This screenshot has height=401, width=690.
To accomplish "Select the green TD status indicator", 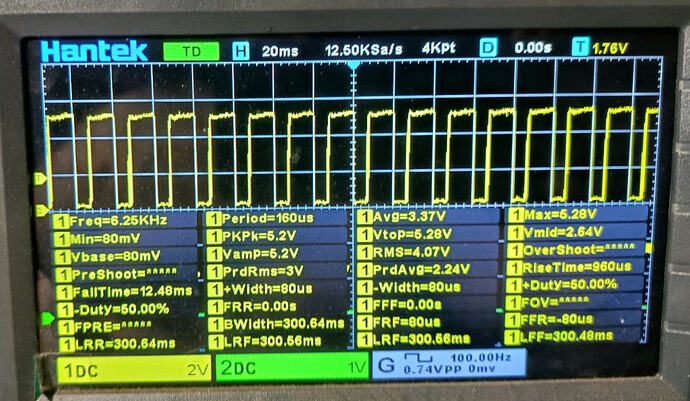I will [x=191, y=52].
